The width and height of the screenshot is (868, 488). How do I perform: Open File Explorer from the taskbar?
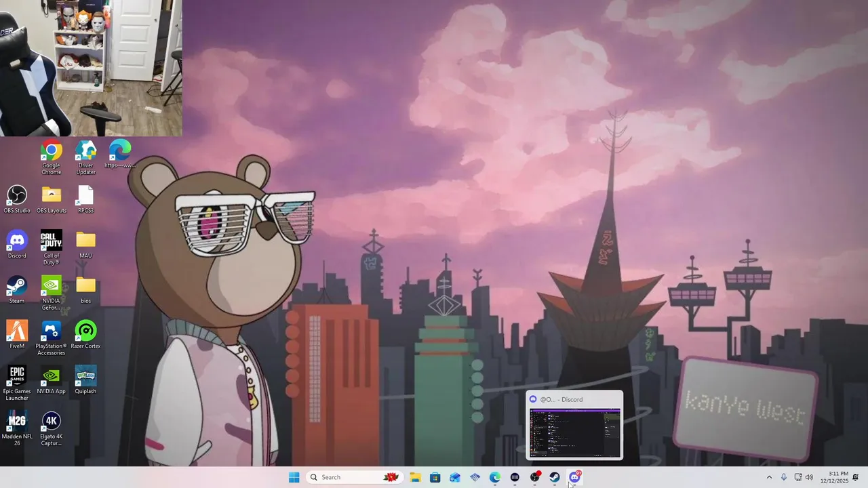tap(415, 477)
